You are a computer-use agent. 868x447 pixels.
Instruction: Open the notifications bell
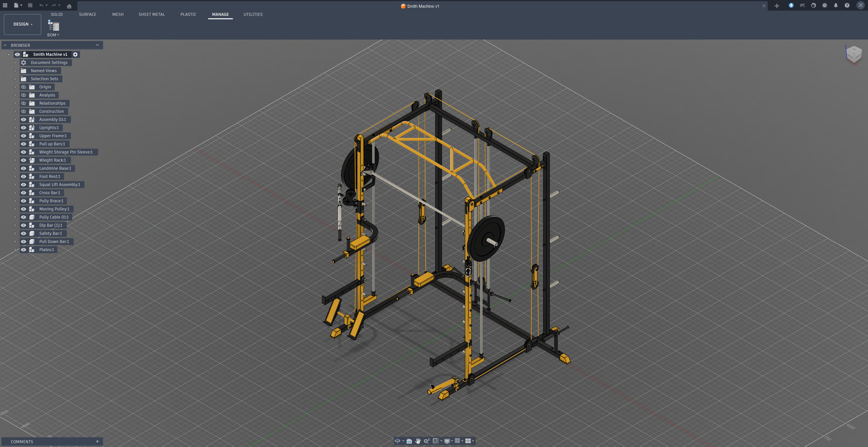[836, 5]
